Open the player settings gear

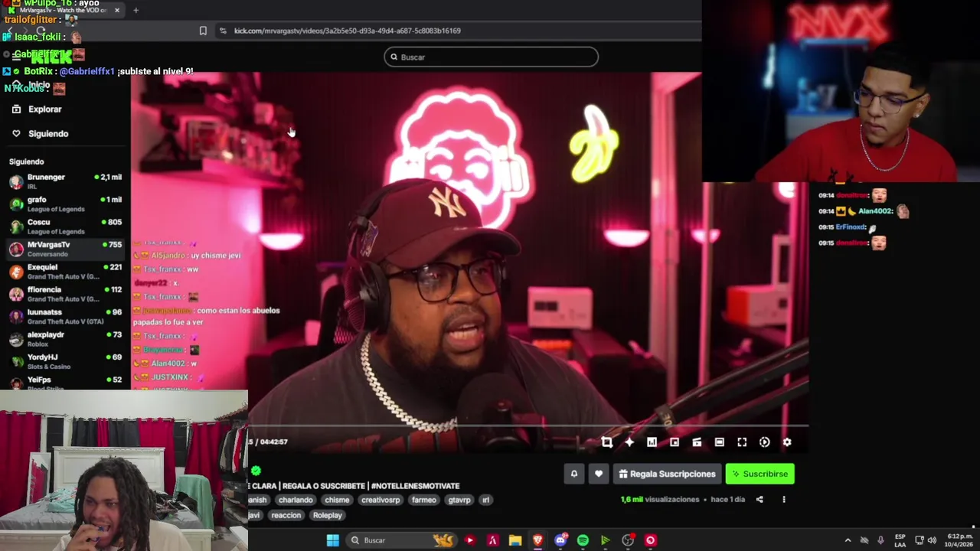pyautogui.click(x=786, y=442)
